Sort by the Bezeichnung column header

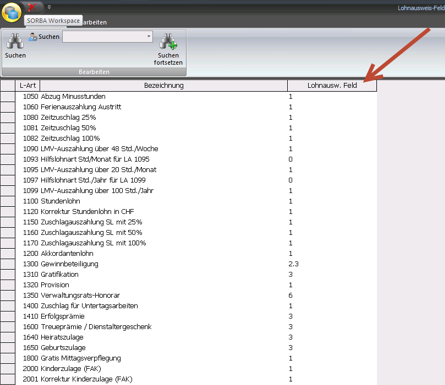point(163,85)
